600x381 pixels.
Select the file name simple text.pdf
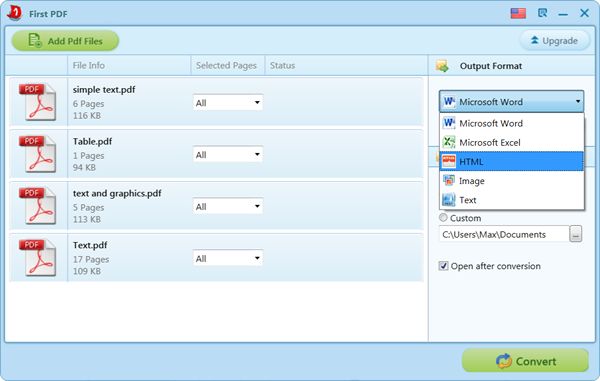(x=104, y=90)
